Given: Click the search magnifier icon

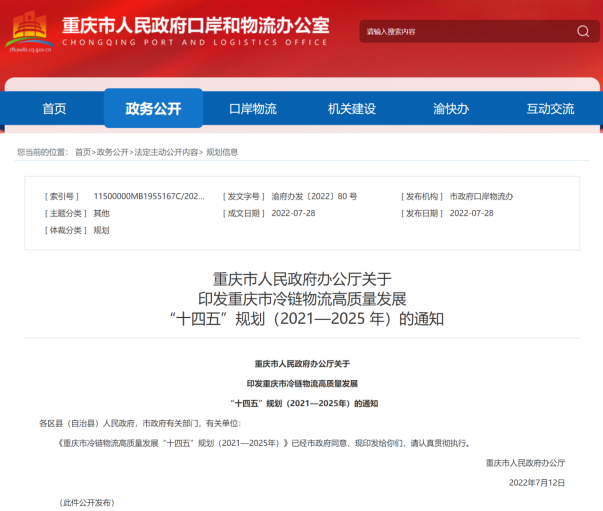Looking at the screenshot, I should (x=583, y=31).
